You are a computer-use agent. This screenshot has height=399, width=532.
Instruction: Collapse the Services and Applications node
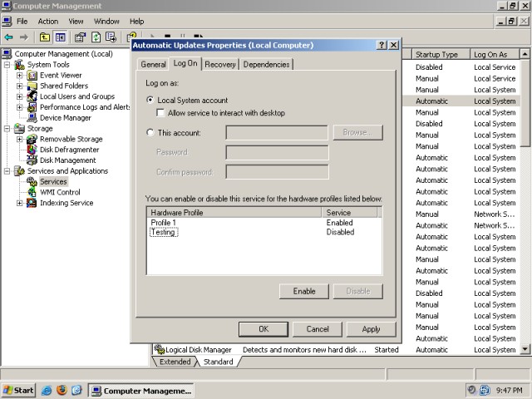[x=7, y=171]
